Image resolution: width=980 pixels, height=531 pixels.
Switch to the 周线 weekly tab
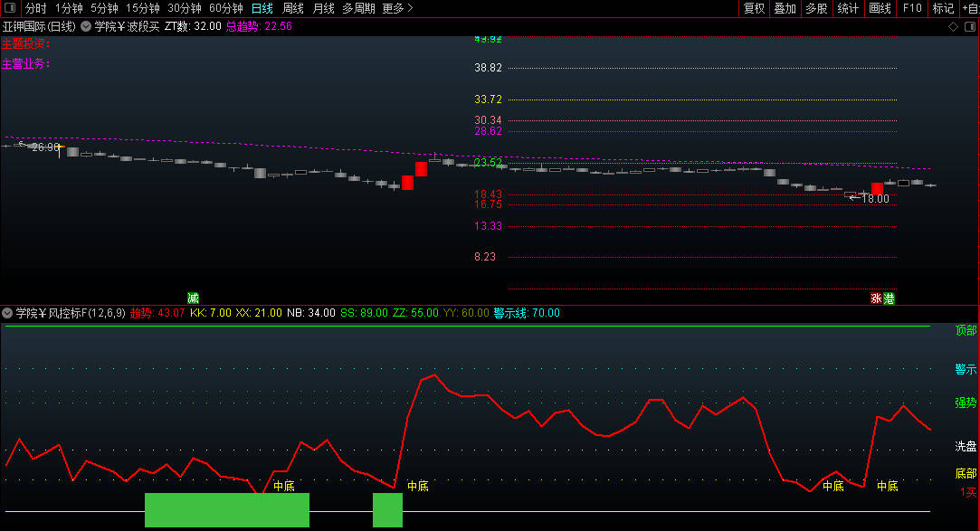(293, 8)
